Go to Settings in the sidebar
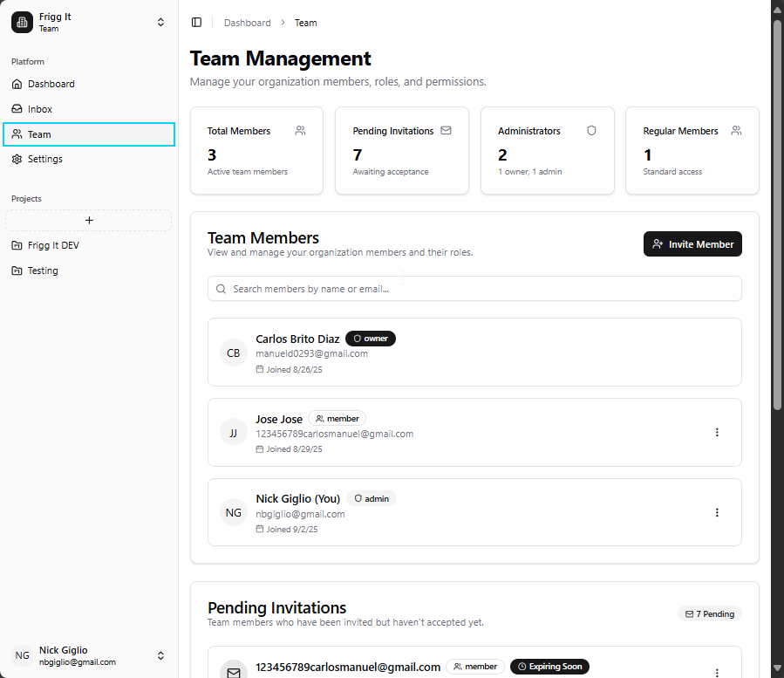This screenshot has width=784, height=678. [x=44, y=160]
